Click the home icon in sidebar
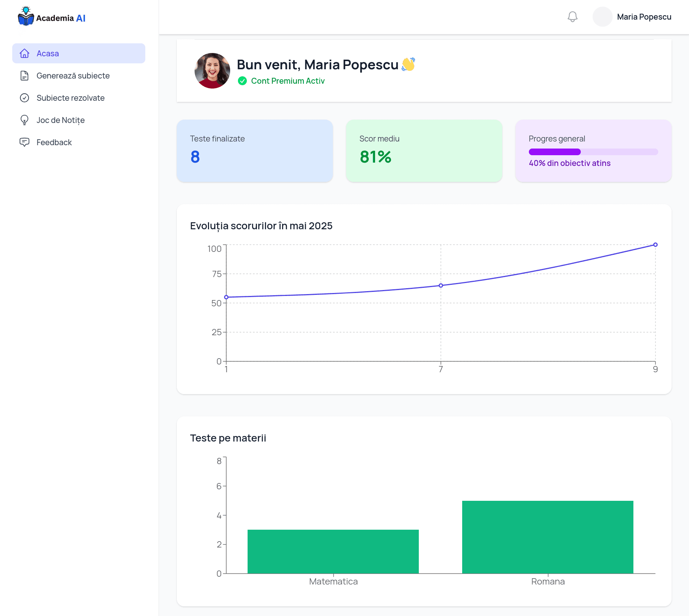Viewport: 689px width, 616px height. (24, 53)
